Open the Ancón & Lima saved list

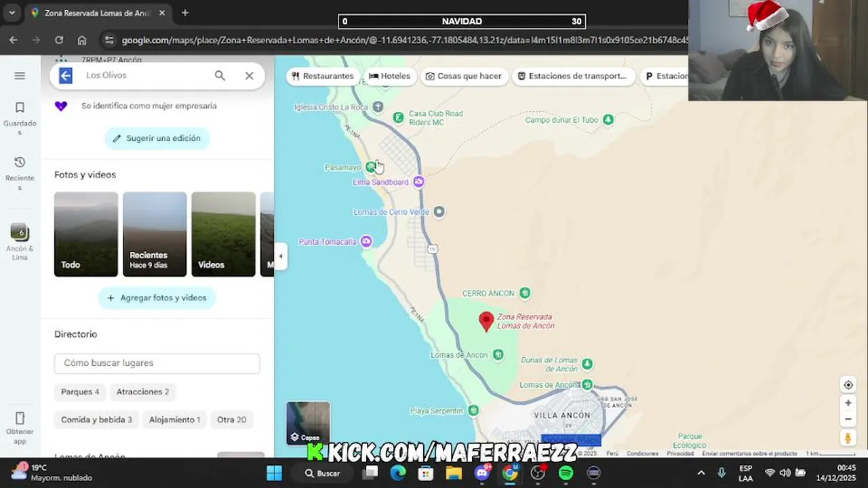(20, 242)
